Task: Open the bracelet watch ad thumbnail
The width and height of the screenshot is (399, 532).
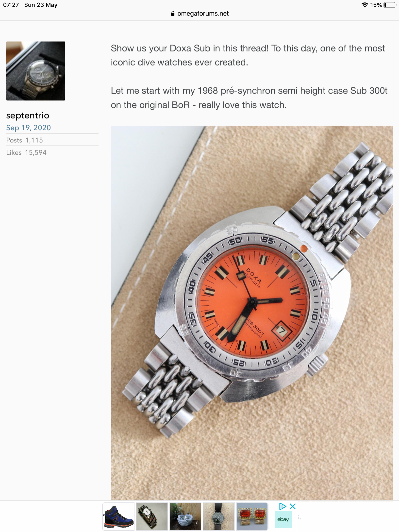Action: click(152, 516)
